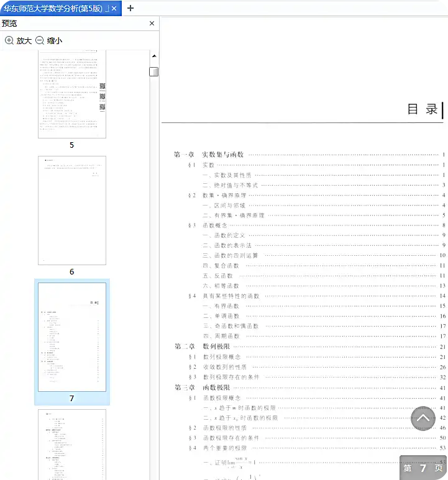Click §1 函数极限概念 entry
This screenshot has height=480, width=448.
317,398
